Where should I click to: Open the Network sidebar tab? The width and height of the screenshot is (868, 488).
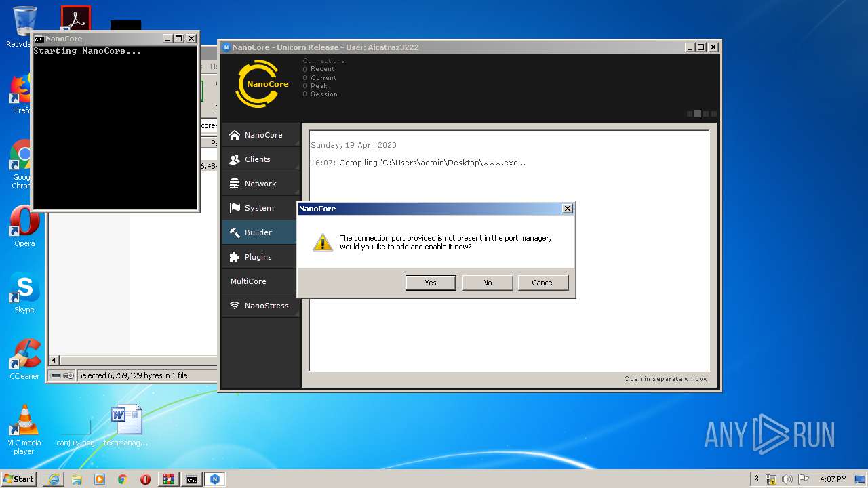click(x=262, y=184)
